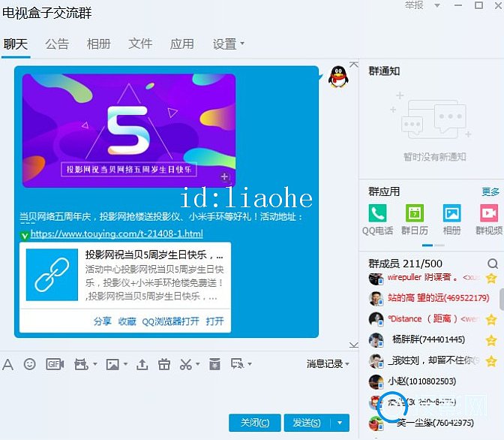Switch to the 应用 tab

[x=182, y=44]
